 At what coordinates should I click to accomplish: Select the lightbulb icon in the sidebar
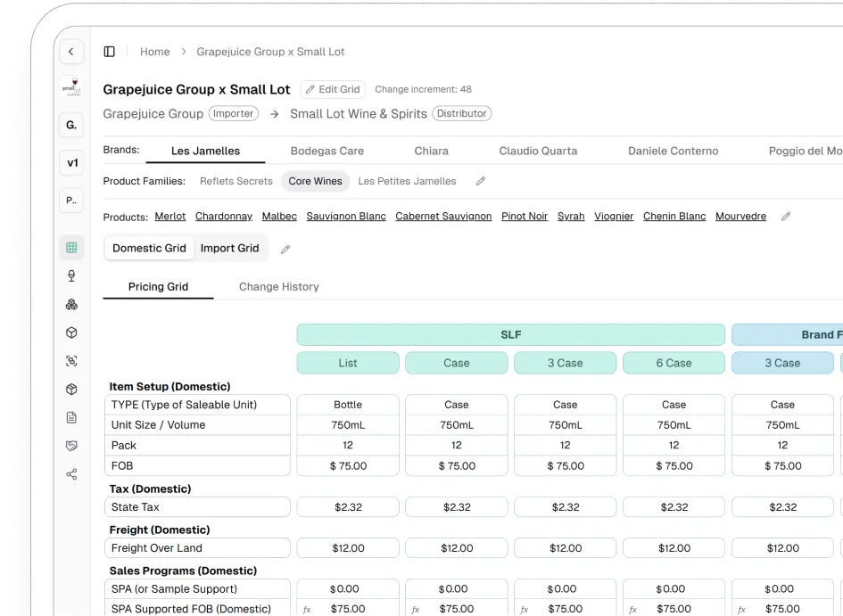(71, 275)
